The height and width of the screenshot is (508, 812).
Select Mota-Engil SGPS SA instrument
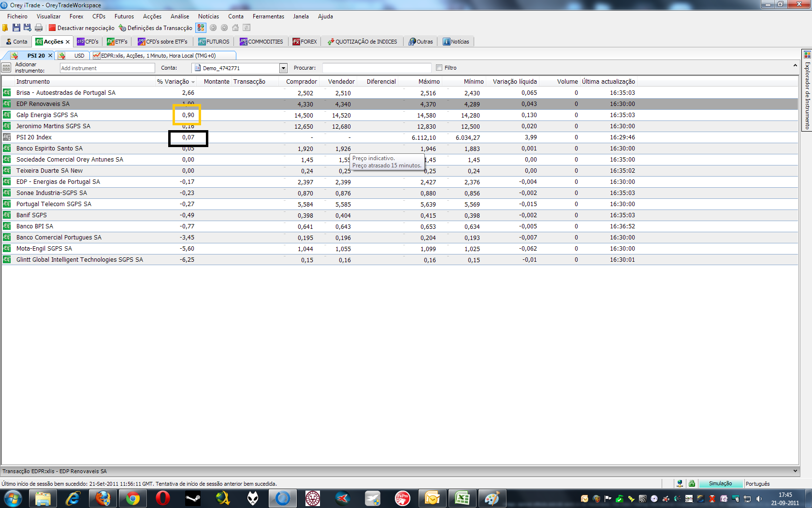coord(400,249)
